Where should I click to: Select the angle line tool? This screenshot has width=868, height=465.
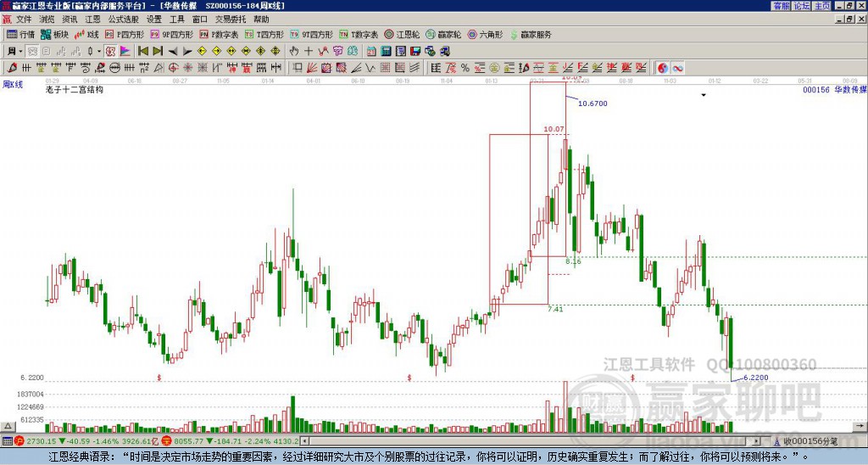pos(356,68)
